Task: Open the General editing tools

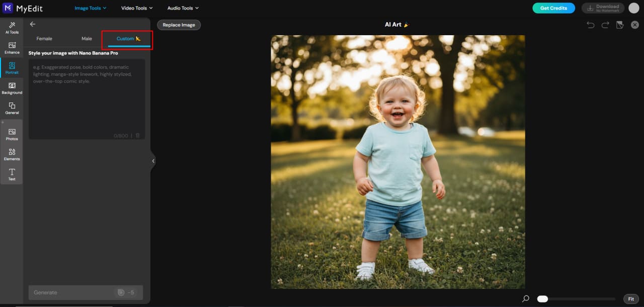Action: pos(12,109)
